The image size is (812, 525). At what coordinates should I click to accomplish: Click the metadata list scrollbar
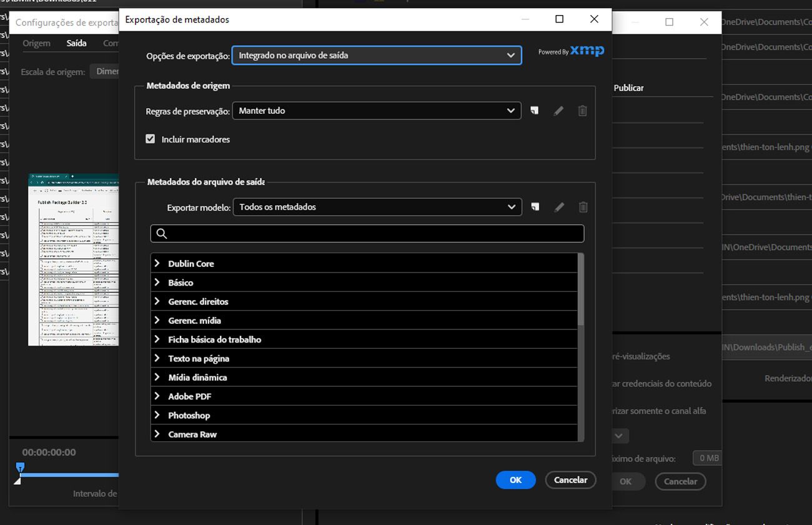tap(581, 289)
